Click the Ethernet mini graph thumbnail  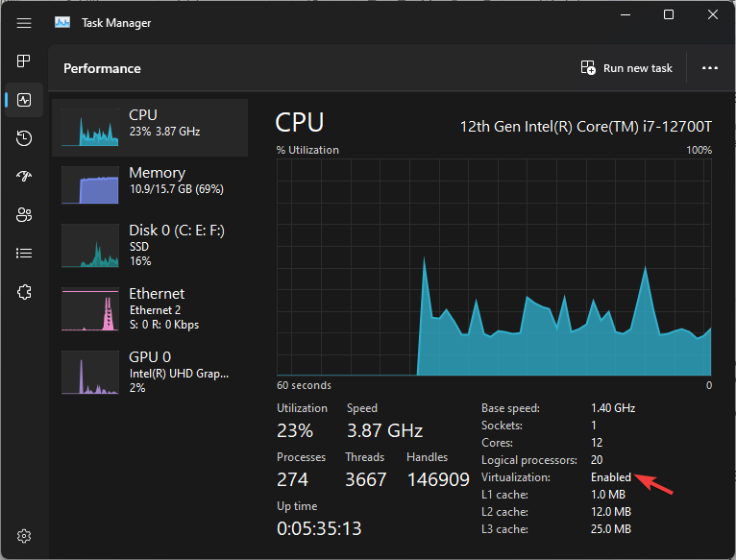90,309
